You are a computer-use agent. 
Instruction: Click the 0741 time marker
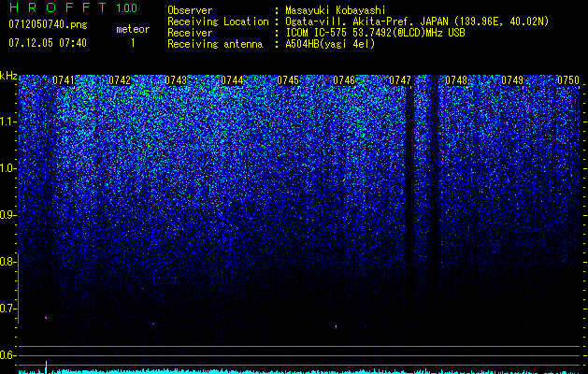point(64,80)
